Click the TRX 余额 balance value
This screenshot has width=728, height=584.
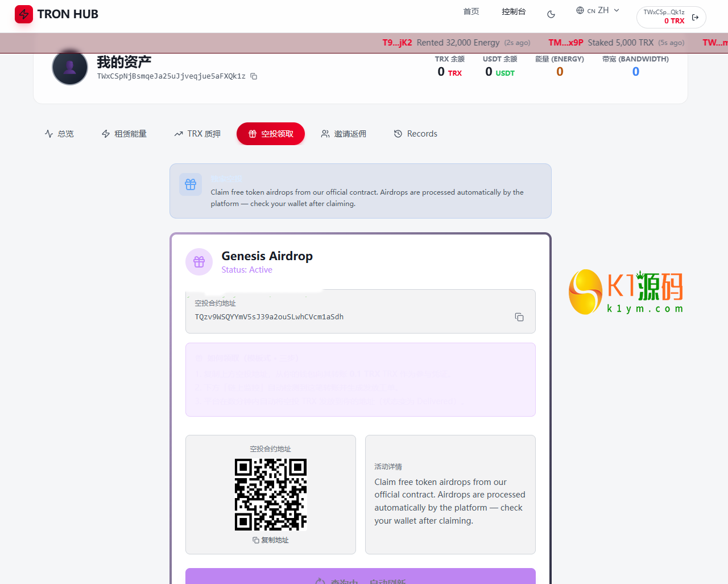449,72
